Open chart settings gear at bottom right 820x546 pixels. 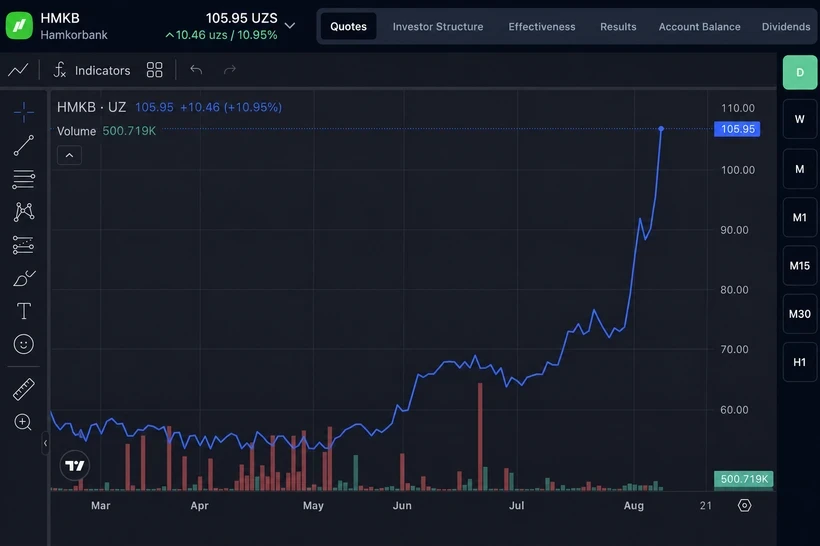point(744,505)
